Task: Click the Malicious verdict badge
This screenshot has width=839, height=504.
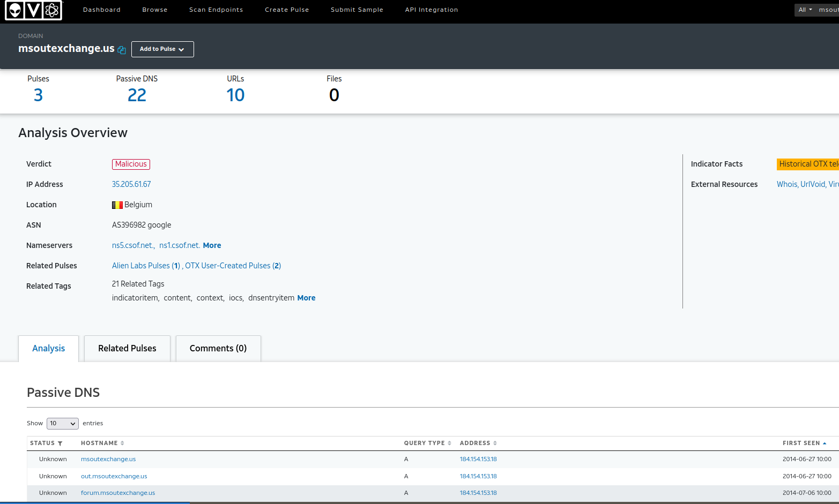Action: pyautogui.click(x=131, y=164)
